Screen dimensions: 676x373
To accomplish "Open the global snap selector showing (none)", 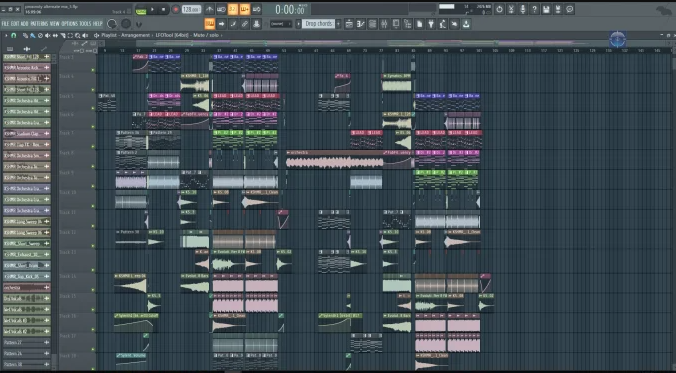I will (281, 24).
